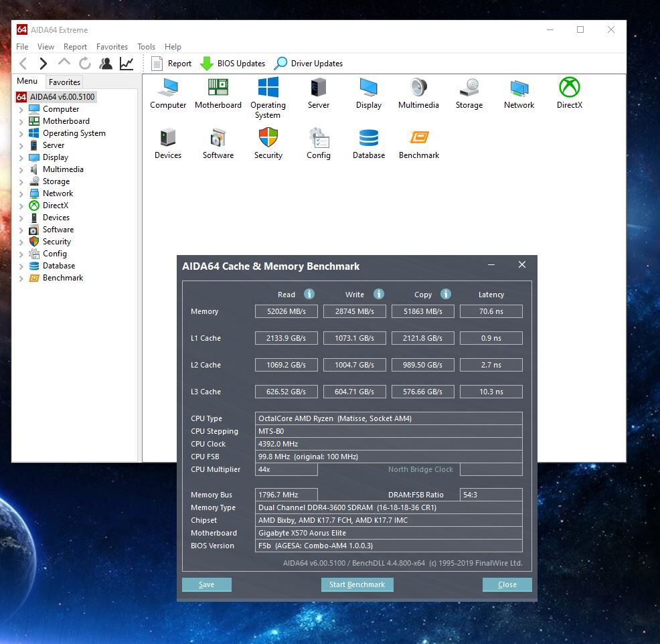This screenshot has width=660, height=644.
Task: Expand the DirectX tree node
Action: tap(21, 206)
